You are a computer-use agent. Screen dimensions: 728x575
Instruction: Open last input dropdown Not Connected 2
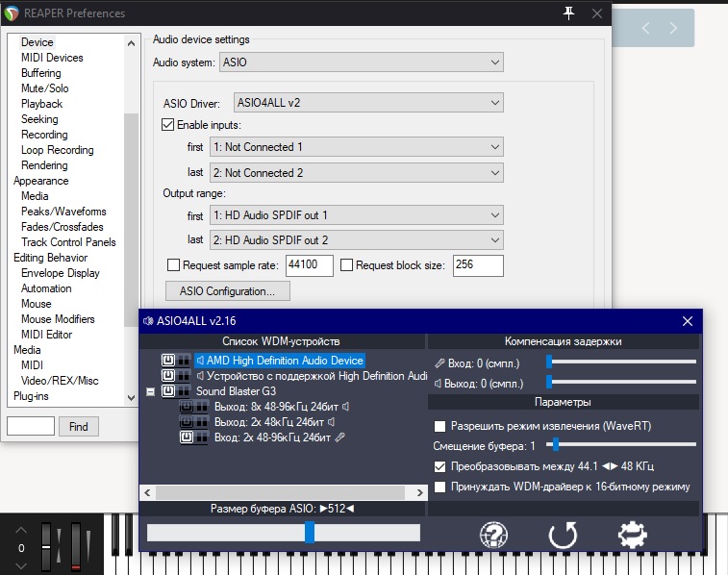click(357, 173)
